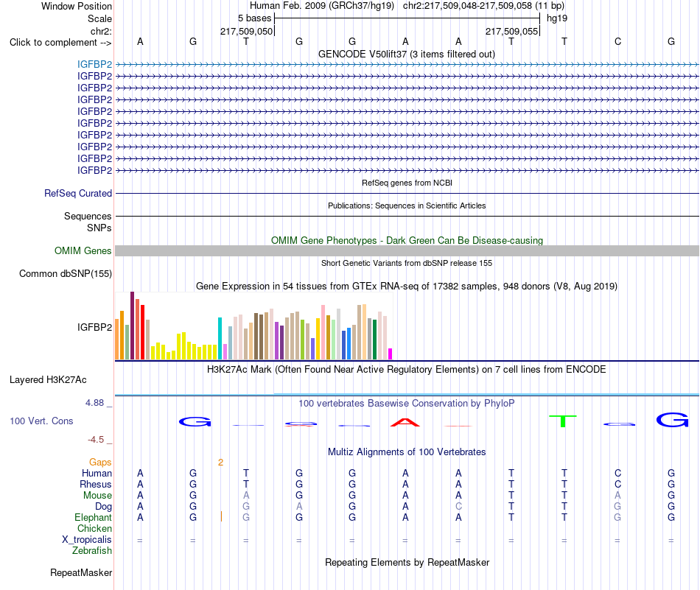Select the Sequences label of Publications track
This screenshot has height=590, width=700.
coord(88,216)
